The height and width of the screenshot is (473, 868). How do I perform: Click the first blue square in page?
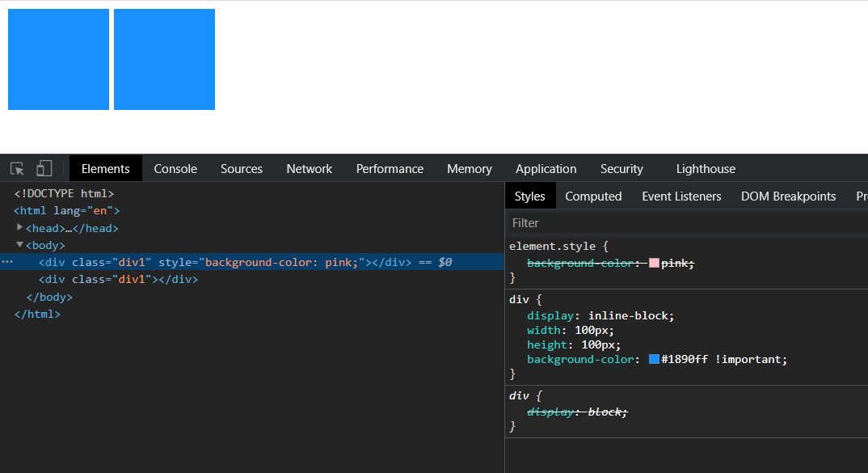pos(58,59)
